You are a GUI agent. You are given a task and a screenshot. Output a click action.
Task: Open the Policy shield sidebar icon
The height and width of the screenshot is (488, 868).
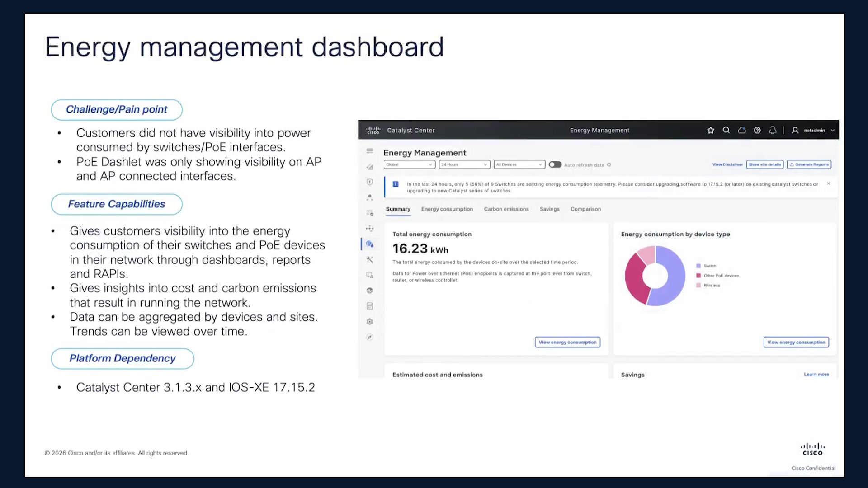coord(369,182)
